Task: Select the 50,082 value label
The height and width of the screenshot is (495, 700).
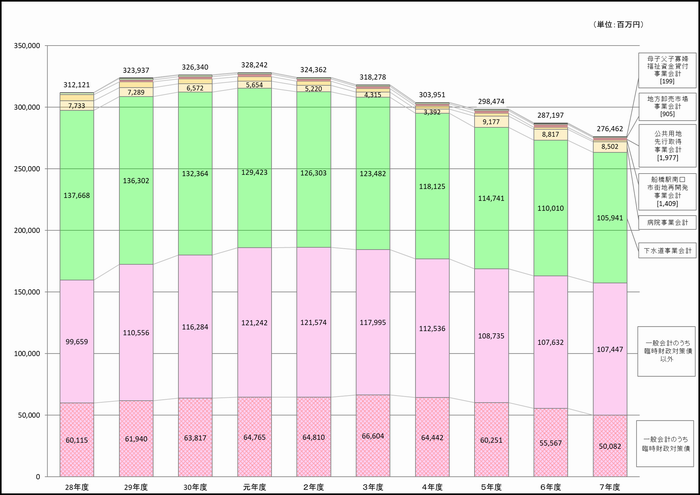Action: pos(609,446)
